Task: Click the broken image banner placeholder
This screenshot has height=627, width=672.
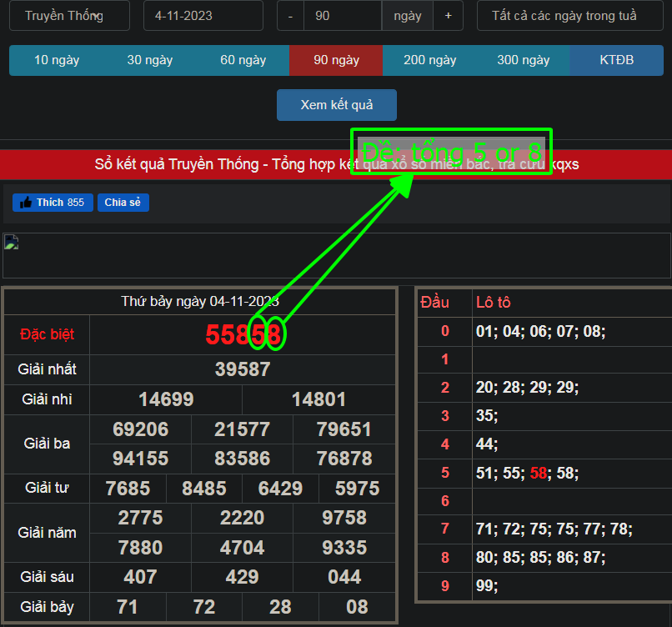Action: [12, 243]
